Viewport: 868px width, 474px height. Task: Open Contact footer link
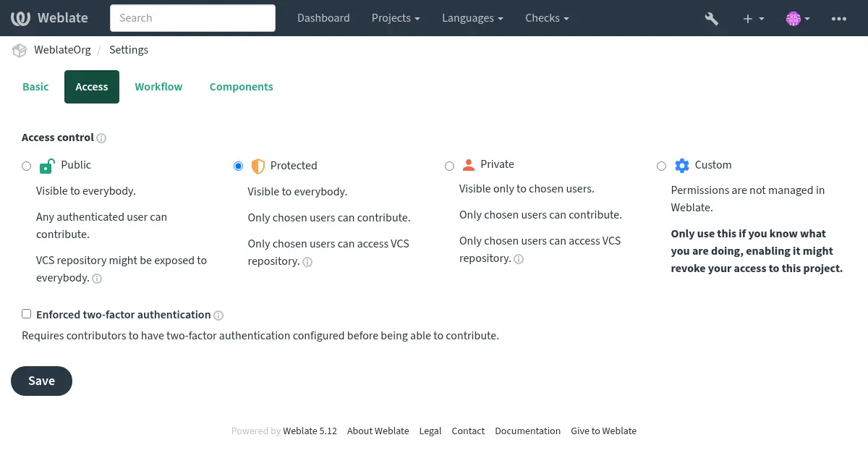point(468,431)
